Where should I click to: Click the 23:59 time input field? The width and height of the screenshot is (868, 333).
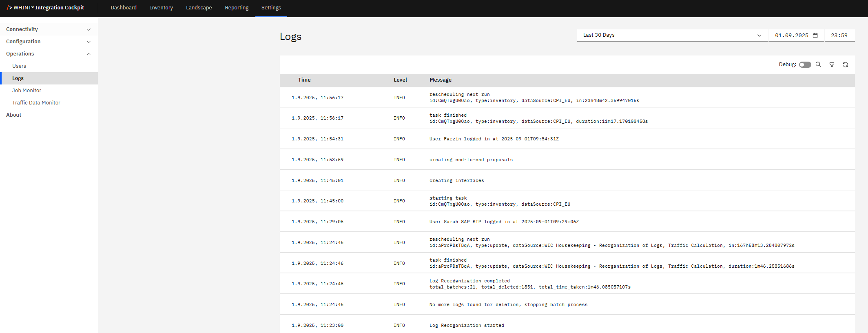coord(839,36)
